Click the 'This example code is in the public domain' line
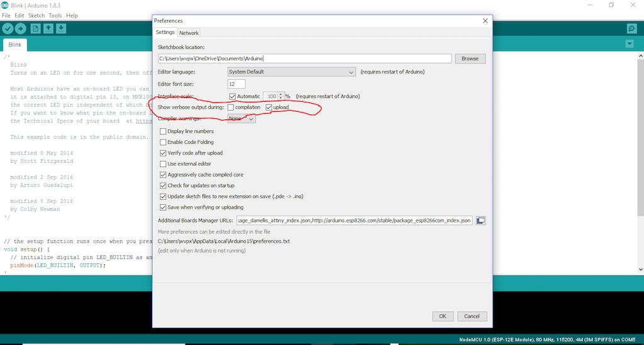Screen dimensions: 644x345 coord(79,137)
